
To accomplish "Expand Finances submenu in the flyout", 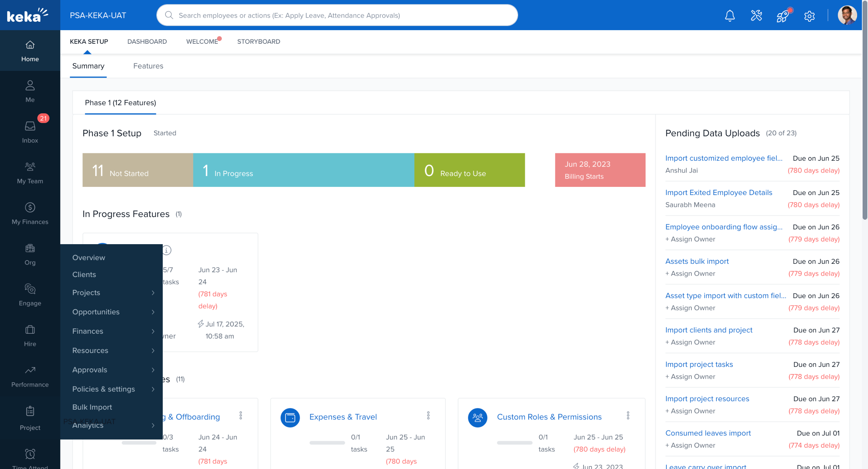I will click(x=112, y=331).
